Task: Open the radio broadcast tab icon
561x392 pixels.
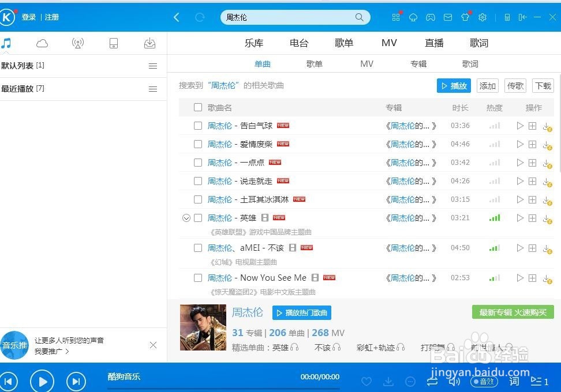Action: (78, 43)
